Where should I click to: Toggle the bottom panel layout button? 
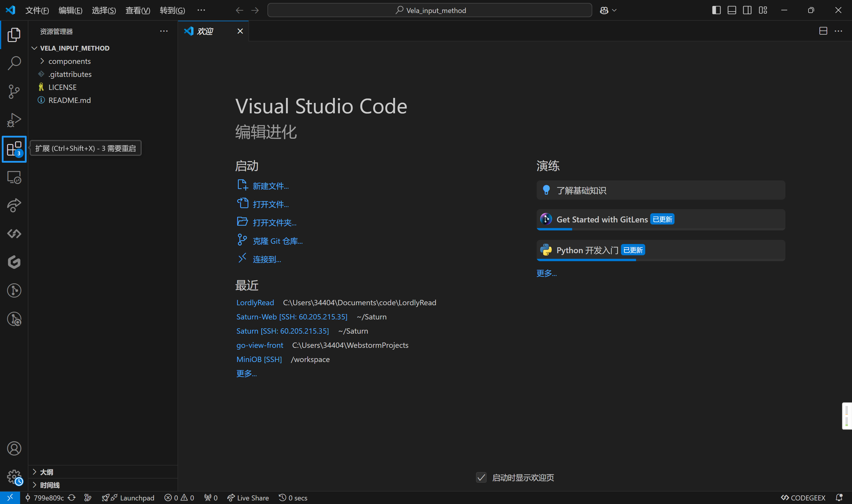pos(732,10)
